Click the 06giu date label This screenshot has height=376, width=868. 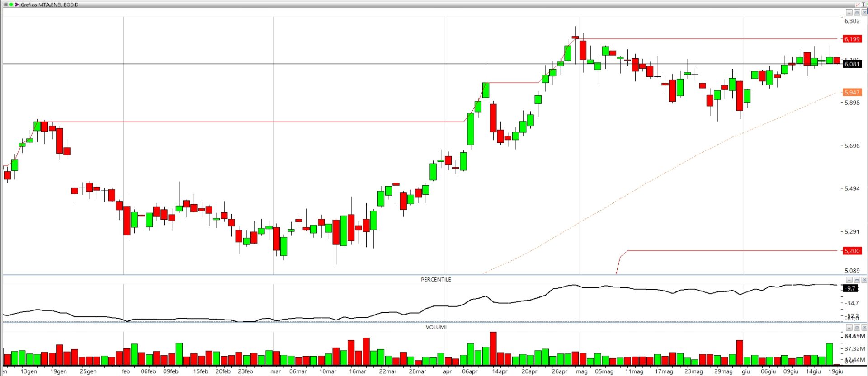(768, 371)
